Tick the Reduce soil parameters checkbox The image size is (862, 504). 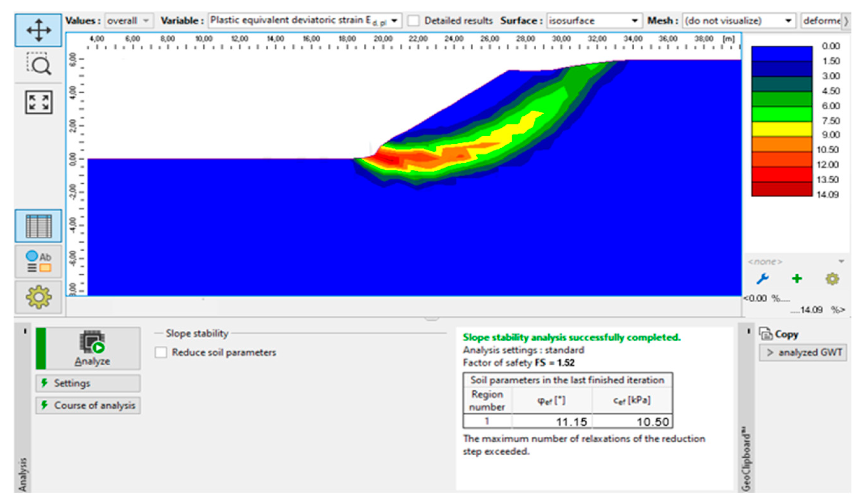click(161, 352)
